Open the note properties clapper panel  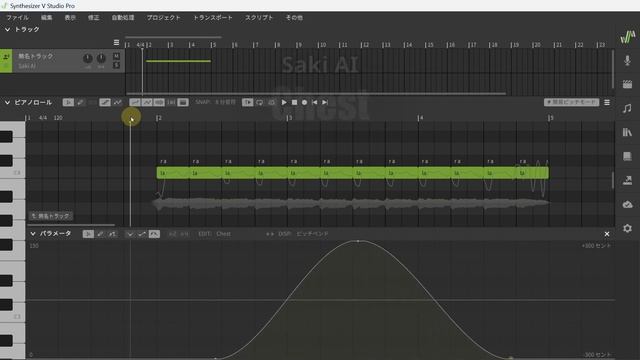(627, 84)
